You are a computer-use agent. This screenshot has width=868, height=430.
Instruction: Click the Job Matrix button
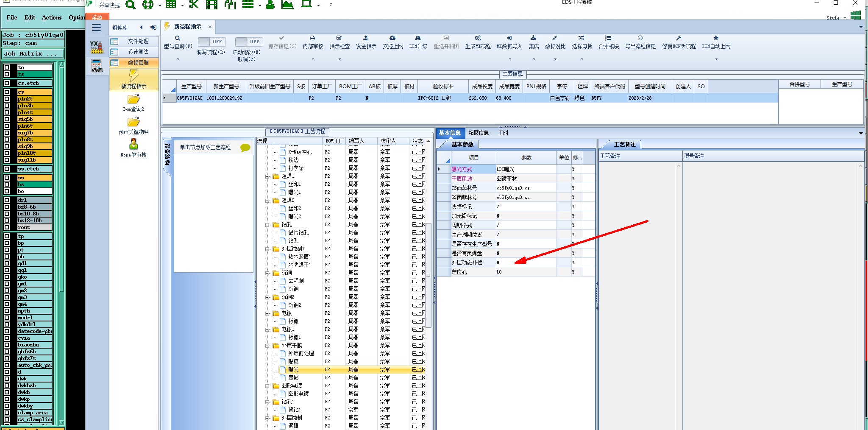[x=33, y=54]
